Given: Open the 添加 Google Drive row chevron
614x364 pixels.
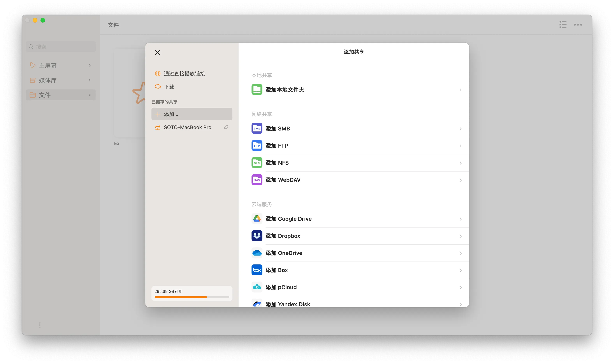Looking at the screenshot, I should (x=461, y=219).
